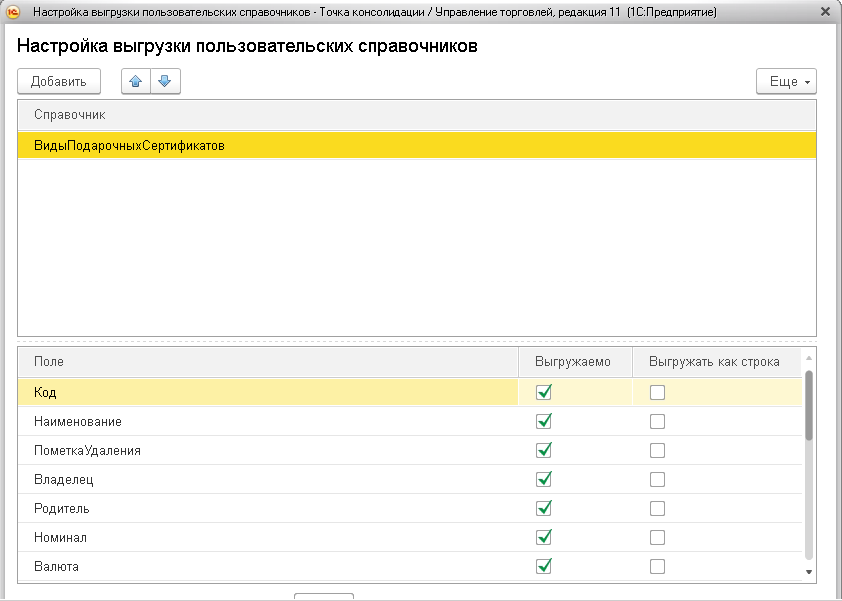The width and height of the screenshot is (842, 601).
Task: Select the ПометкаУдаления field row
Action: [410, 450]
